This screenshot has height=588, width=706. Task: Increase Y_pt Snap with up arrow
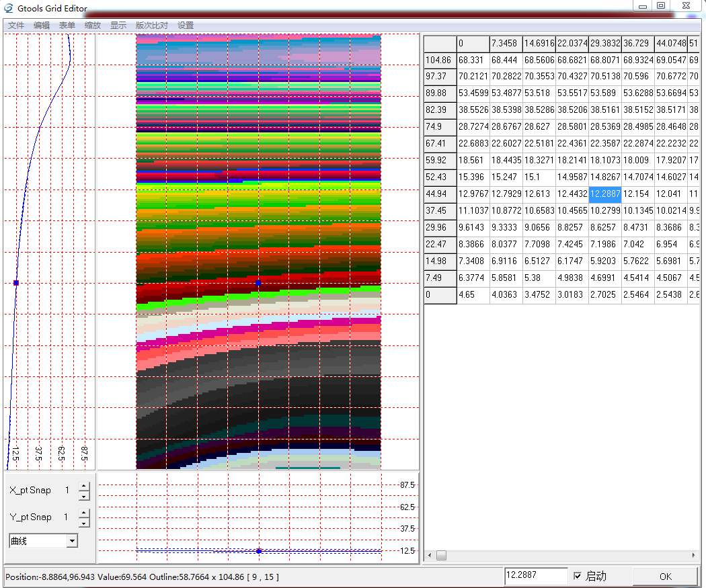[x=84, y=513]
